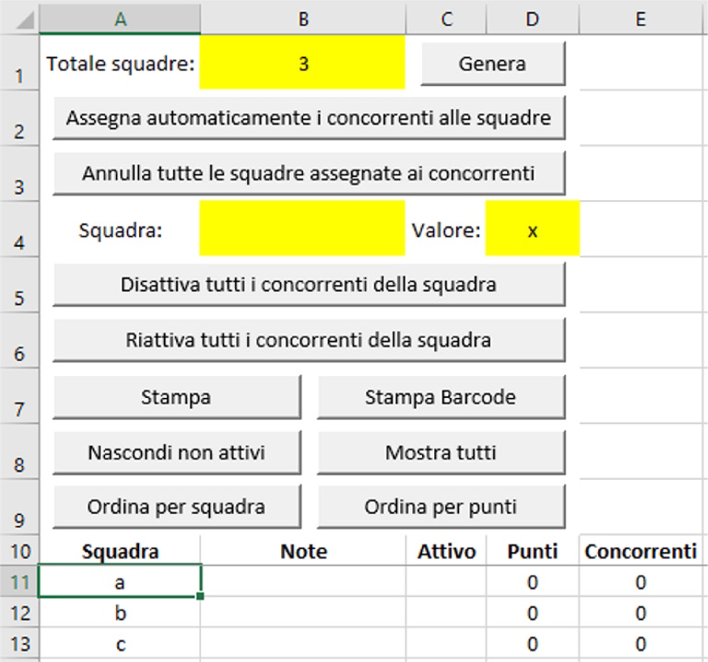Select the yellow Totale squadre cell
The width and height of the screenshot is (708, 662).
(x=303, y=63)
